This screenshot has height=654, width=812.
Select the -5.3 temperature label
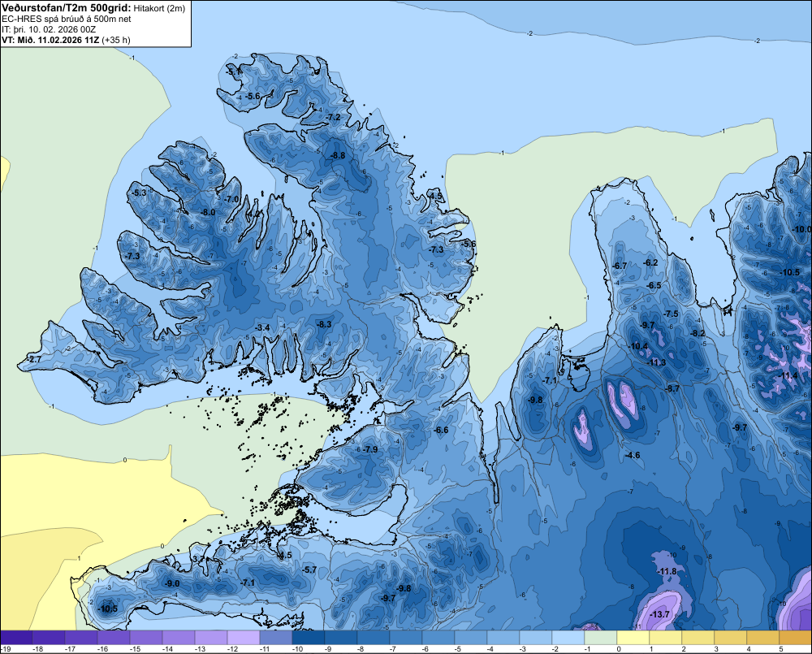point(138,193)
